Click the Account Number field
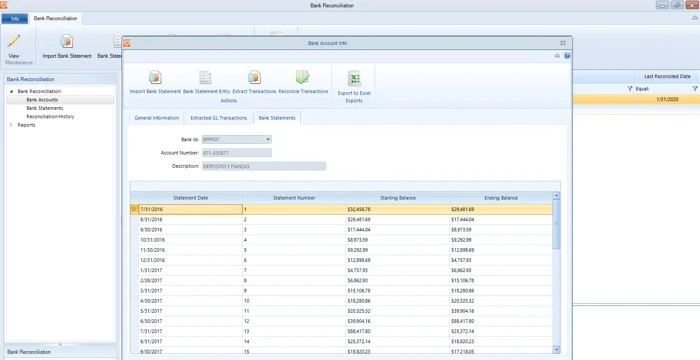The width and height of the screenshot is (700, 360). tap(237, 153)
